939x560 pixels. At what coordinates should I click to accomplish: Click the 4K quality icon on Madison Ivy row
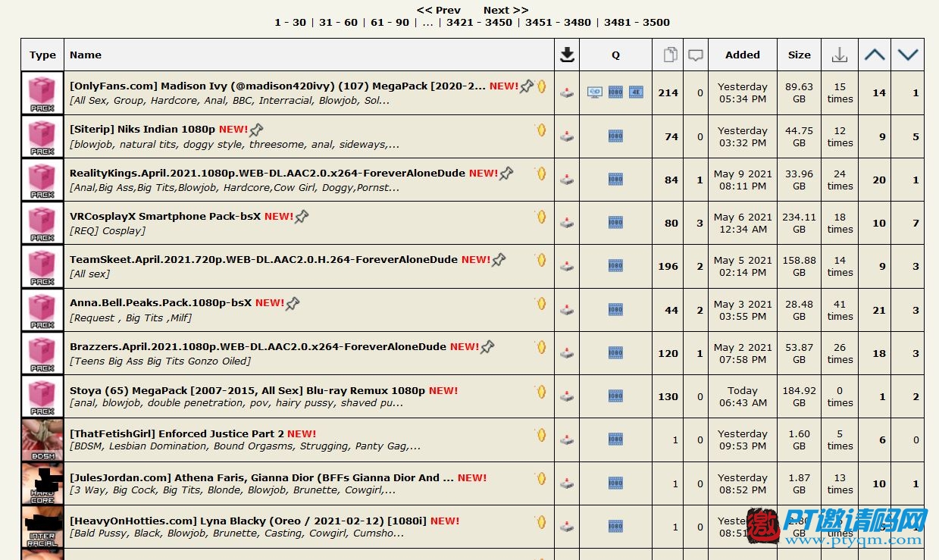(x=636, y=92)
